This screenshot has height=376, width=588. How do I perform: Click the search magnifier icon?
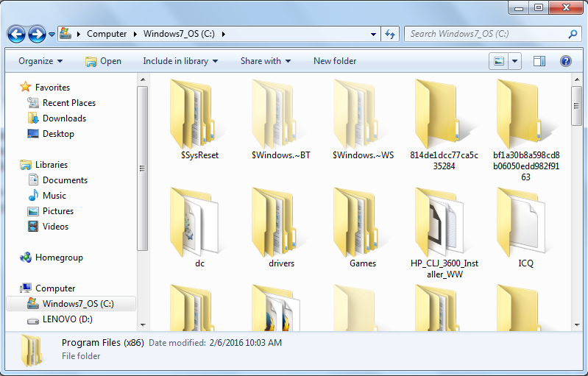[573, 34]
